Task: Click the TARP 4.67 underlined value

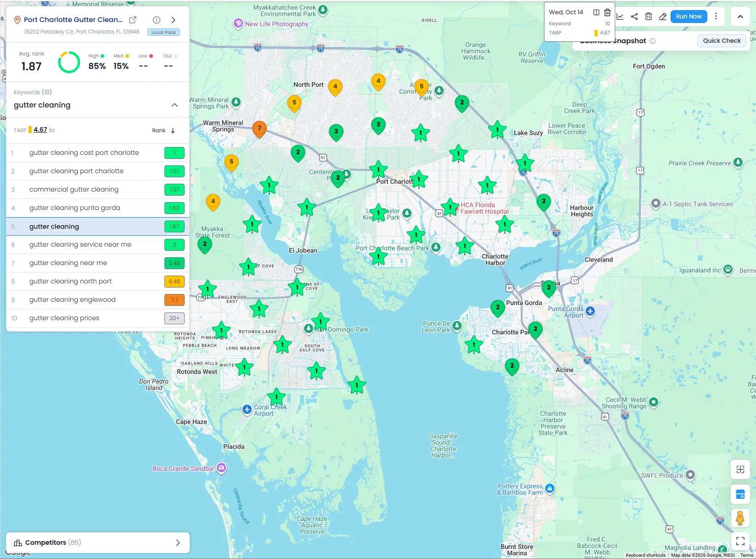Action: [x=40, y=130]
